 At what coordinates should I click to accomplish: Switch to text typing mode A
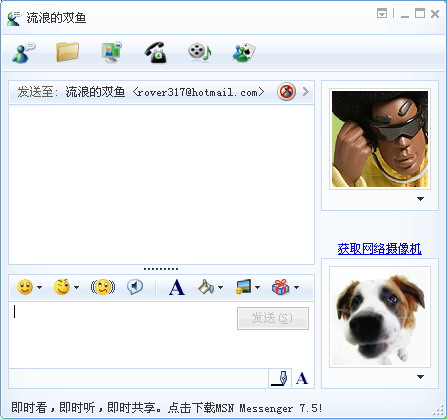point(302,378)
